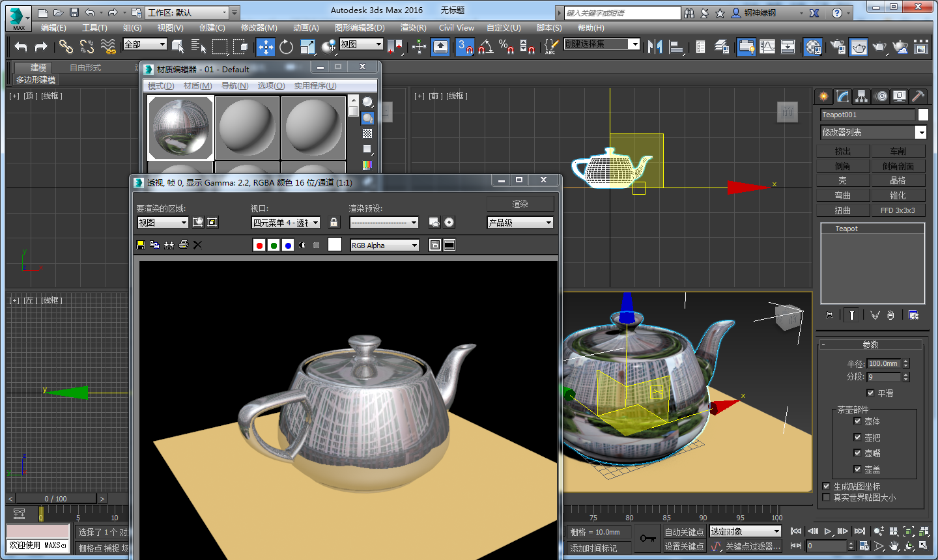Screen dimensions: 938x560
Task: Open the Material Editor first sphere sample
Action: (x=180, y=127)
